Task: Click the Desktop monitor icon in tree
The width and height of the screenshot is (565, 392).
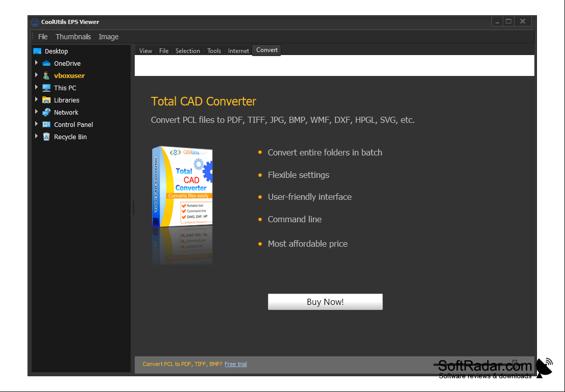Action: (x=37, y=51)
